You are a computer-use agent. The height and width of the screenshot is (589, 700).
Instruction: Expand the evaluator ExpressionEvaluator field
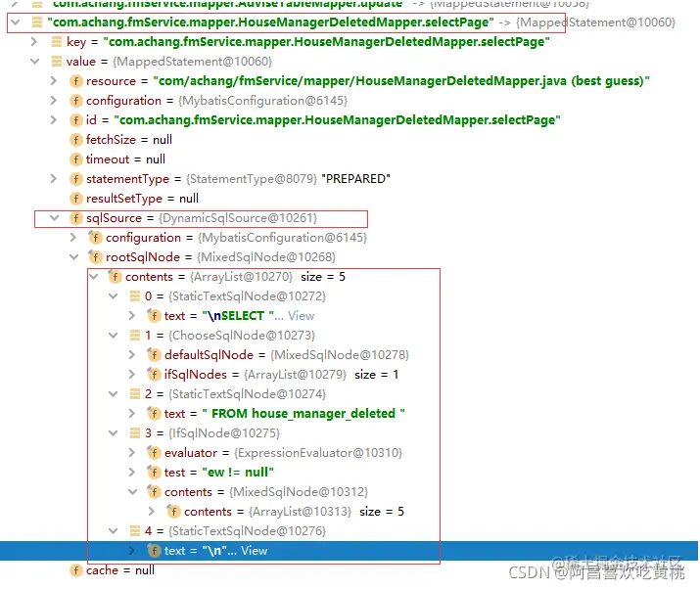[x=132, y=453]
